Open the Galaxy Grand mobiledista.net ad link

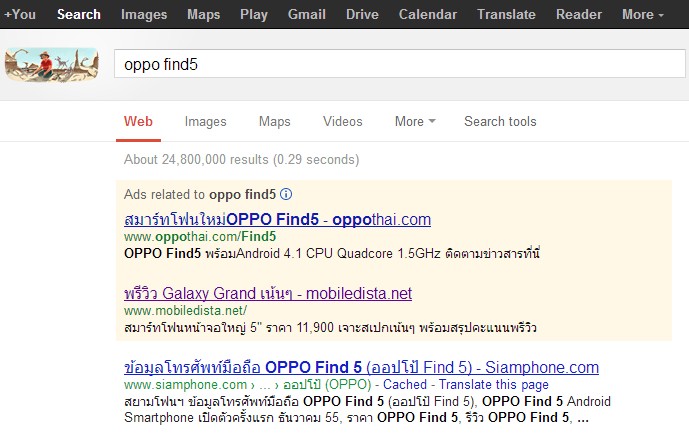pyautogui.click(x=268, y=293)
